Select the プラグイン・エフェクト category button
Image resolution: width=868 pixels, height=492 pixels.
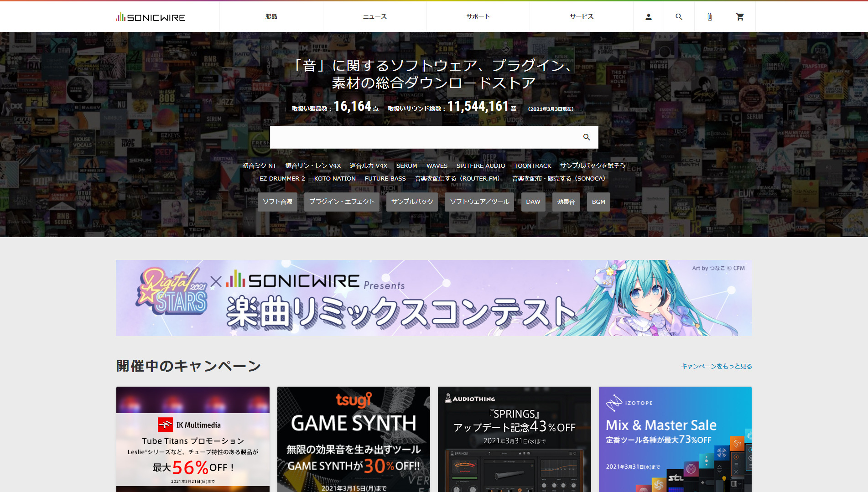coord(342,202)
